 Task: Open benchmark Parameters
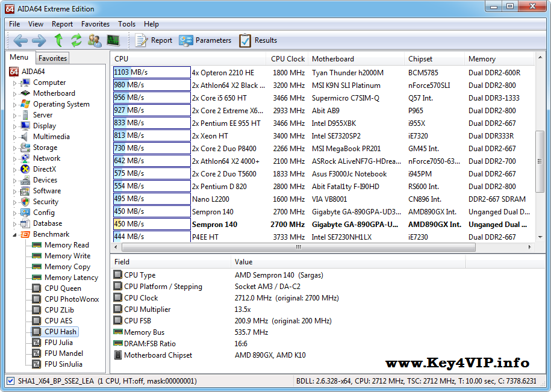point(205,40)
